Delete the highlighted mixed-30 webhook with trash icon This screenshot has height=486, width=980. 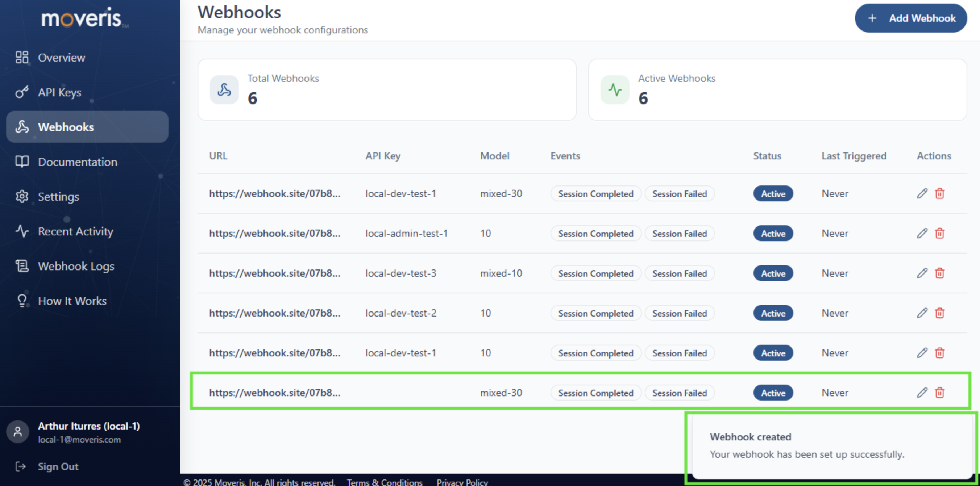click(x=940, y=393)
